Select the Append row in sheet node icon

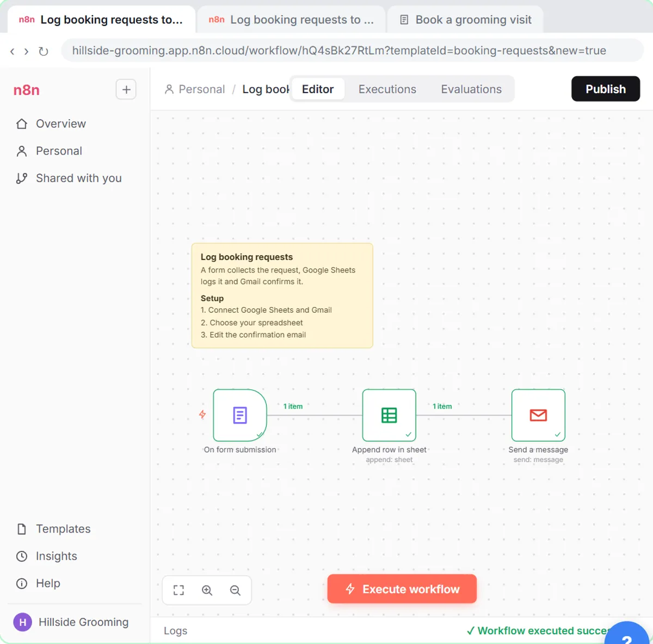(389, 415)
